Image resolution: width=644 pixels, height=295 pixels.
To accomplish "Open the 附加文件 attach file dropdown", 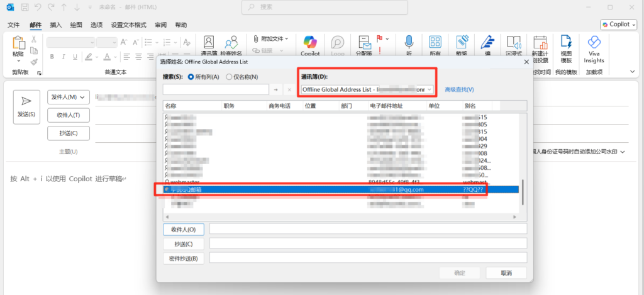I will coord(270,38).
